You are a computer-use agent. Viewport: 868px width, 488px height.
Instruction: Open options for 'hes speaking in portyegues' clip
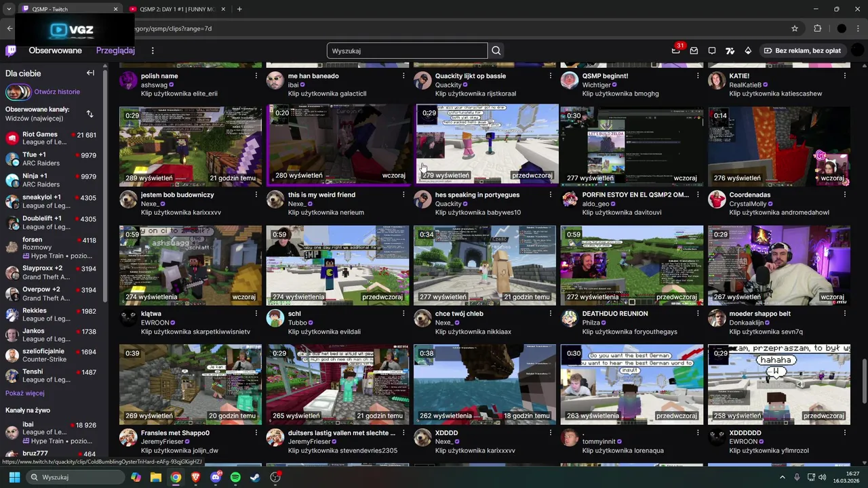coord(551,195)
